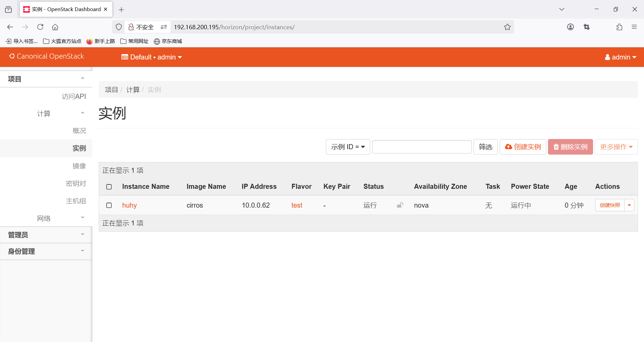Screen dimensions: 644x342
Task: Open 镜像 images page
Action: [79, 166]
